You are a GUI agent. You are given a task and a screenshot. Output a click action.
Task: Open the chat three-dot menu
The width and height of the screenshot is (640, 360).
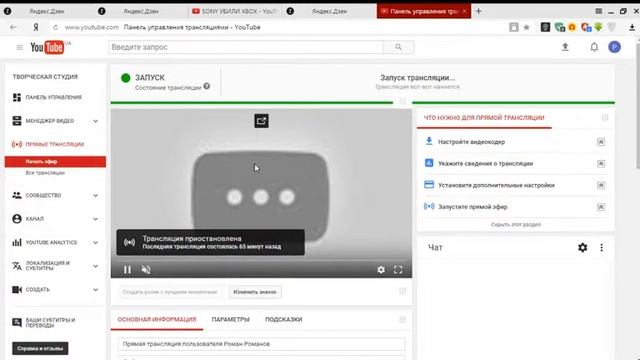click(x=601, y=247)
